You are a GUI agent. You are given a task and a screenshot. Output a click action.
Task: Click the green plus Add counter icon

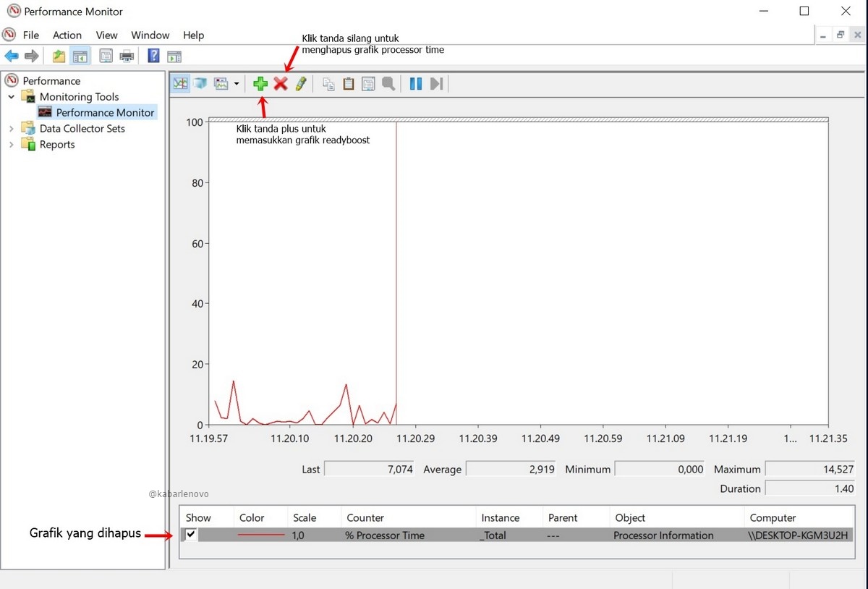[x=260, y=84]
